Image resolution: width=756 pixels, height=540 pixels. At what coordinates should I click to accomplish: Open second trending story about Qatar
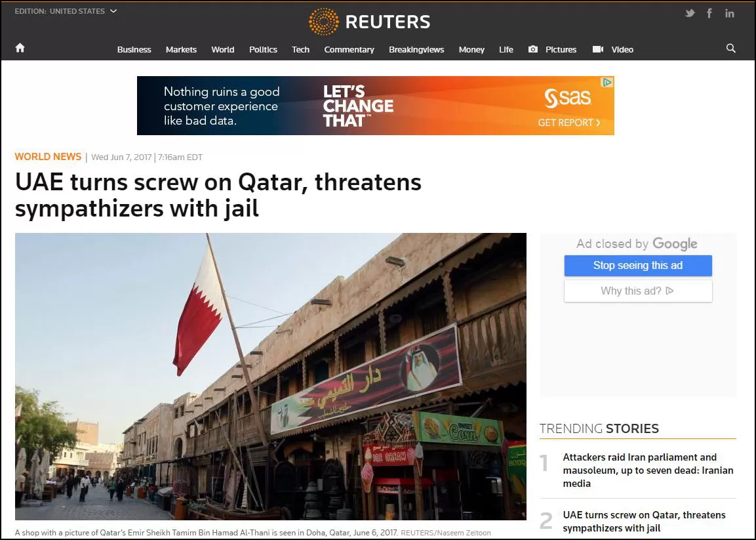[x=644, y=521]
